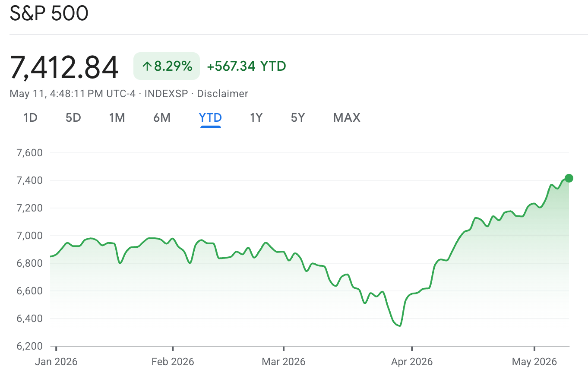Click the May 11 timestamp text
The image size is (588, 385).
coord(72,94)
